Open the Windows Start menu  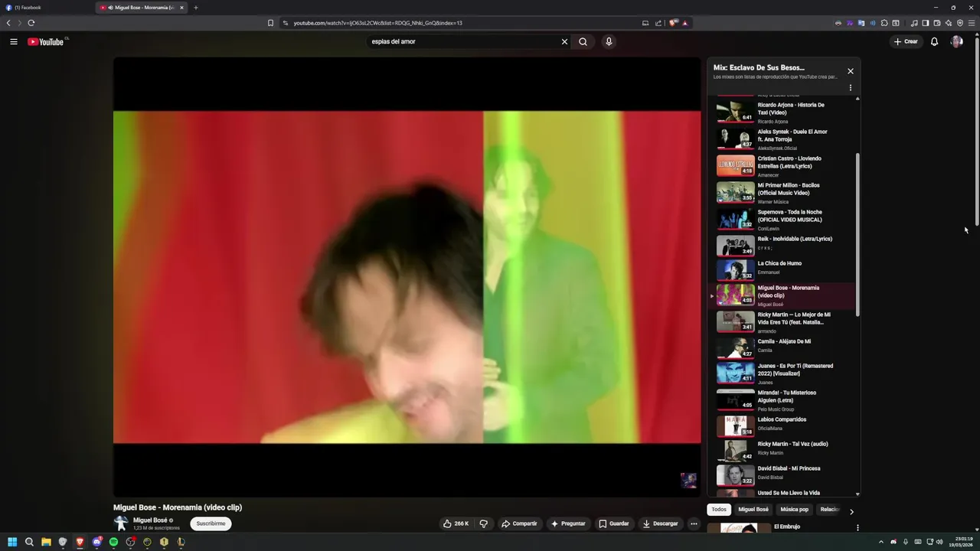pos(12,542)
